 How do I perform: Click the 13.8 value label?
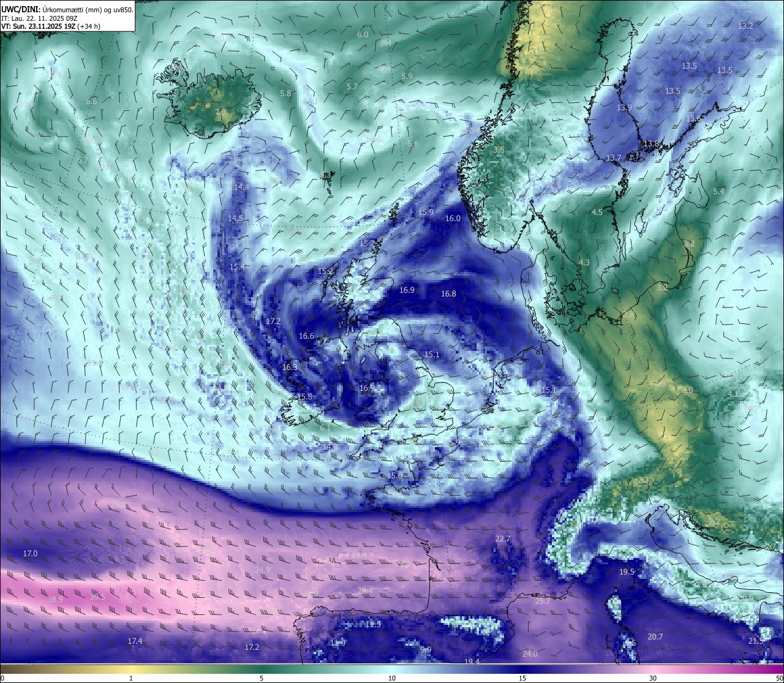[x=651, y=143]
